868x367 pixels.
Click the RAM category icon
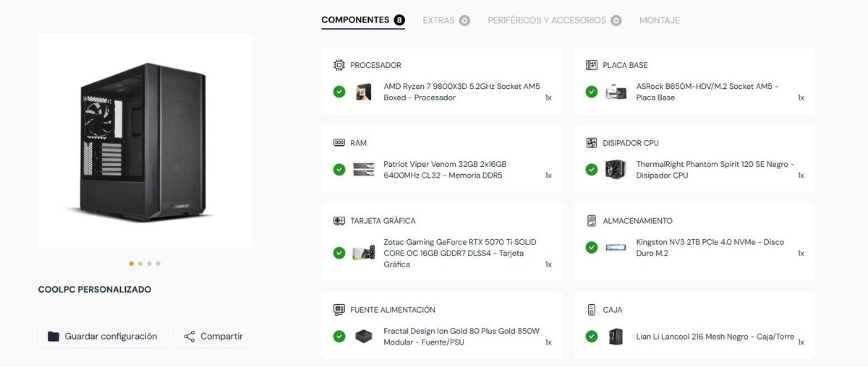point(339,143)
